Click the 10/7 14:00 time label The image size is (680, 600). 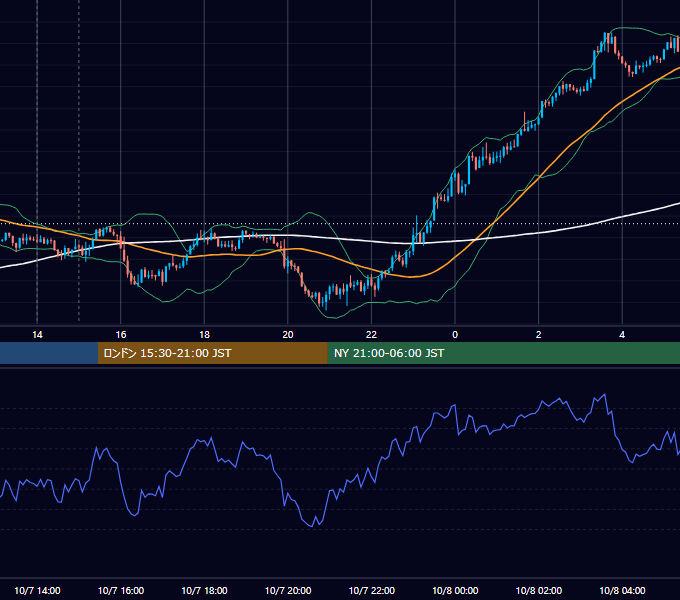pyautogui.click(x=37, y=590)
